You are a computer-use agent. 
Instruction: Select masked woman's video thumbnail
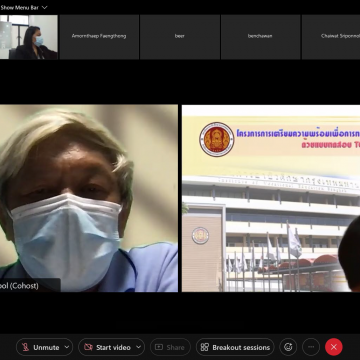(29, 37)
